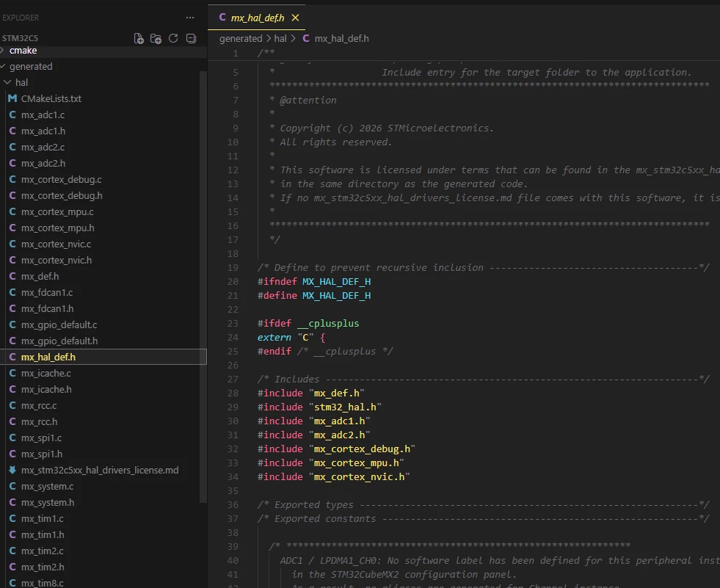The image size is (720, 588).
Task: Click mx_hal_def.h in the breadcrumb path
Action: pos(341,39)
